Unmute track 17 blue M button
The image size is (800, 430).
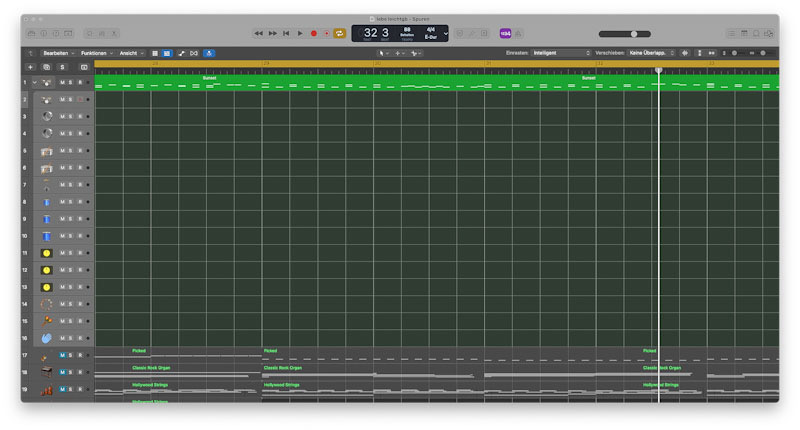[x=62, y=356]
